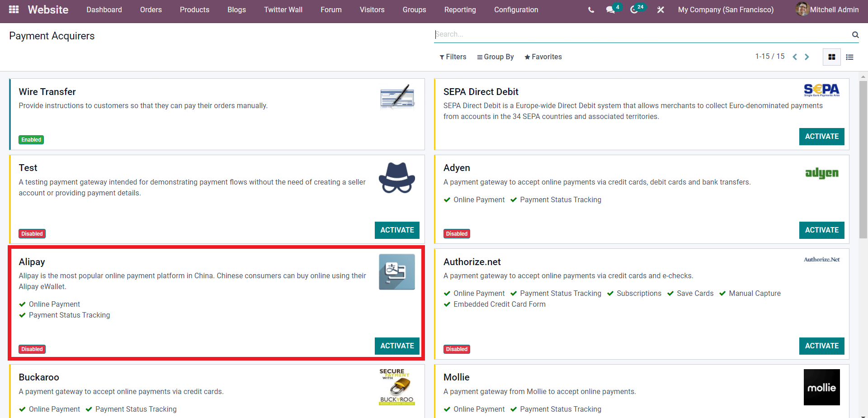Click the Authorize.Net logo
Screen dimensions: 868x418
(x=821, y=259)
